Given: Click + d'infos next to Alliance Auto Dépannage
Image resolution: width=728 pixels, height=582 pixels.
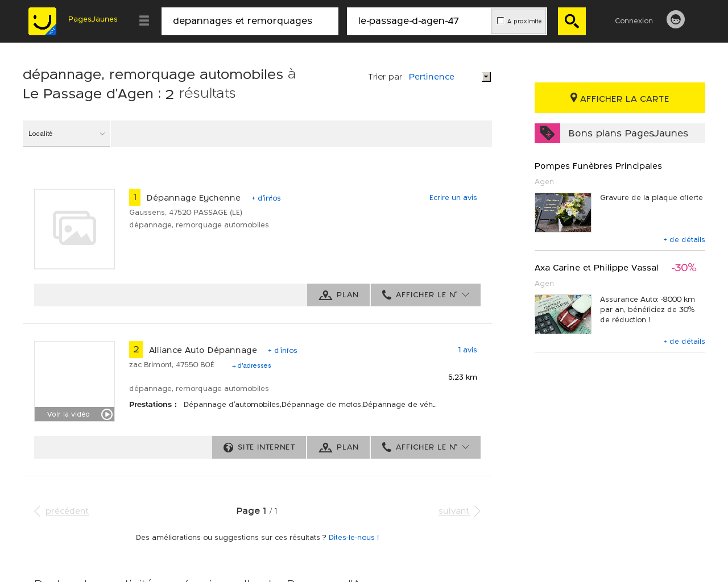Looking at the screenshot, I should pyautogui.click(x=283, y=351).
